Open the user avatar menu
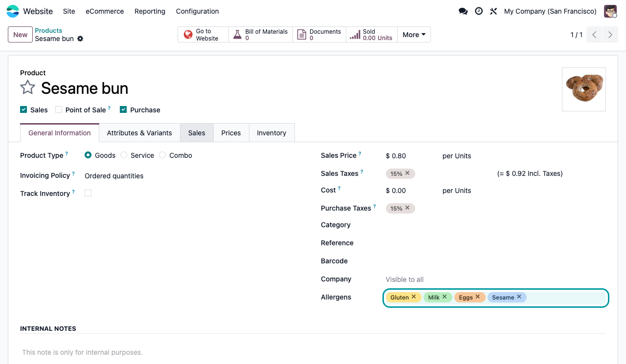Screen dimensions: 626x364 pos(610,11)
